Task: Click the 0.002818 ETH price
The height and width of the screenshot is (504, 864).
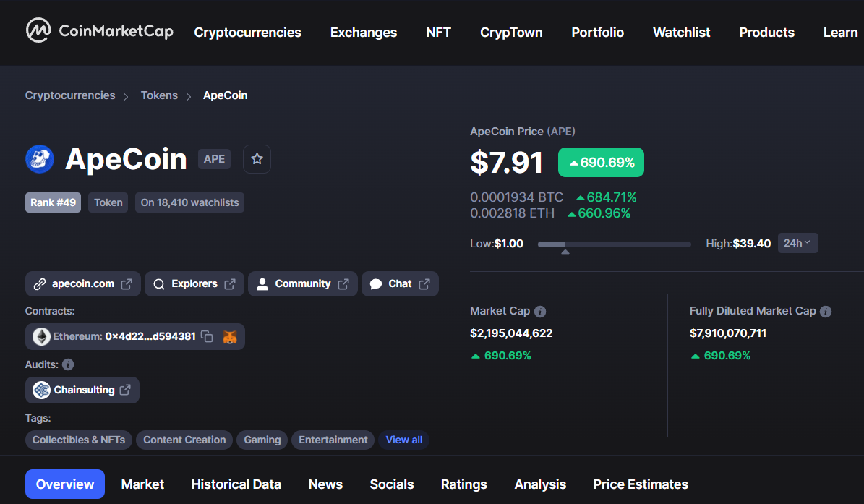Action: coord(513,213)
